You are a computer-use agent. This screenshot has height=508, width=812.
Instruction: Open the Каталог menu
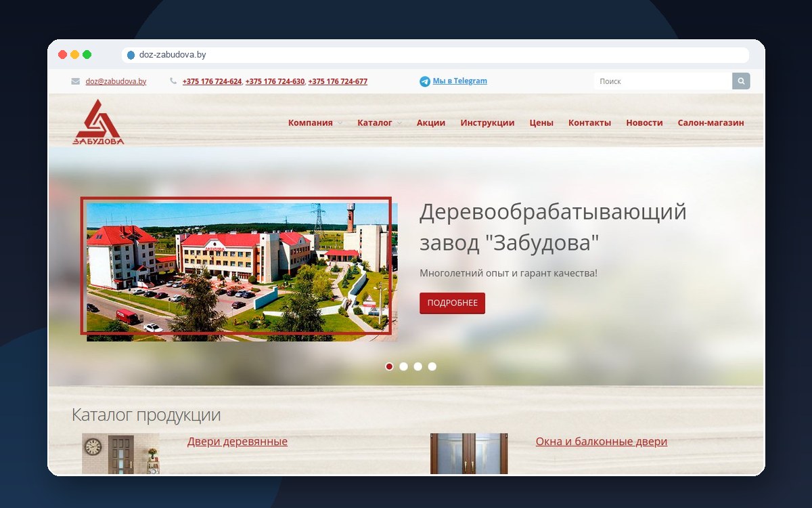pyautogui.click(x=375, y=123)
